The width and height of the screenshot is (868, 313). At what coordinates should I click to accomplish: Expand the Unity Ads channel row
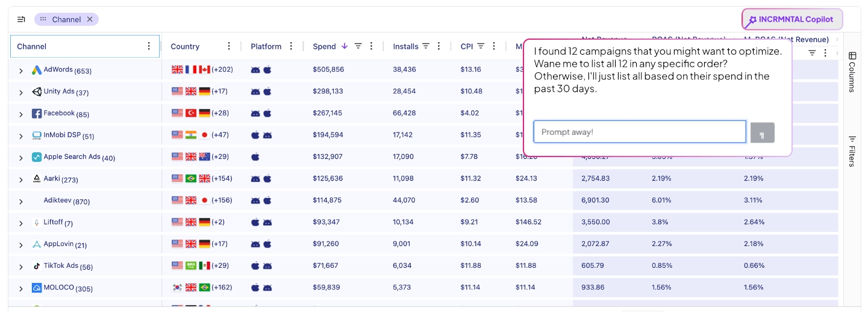pos(20,93)
